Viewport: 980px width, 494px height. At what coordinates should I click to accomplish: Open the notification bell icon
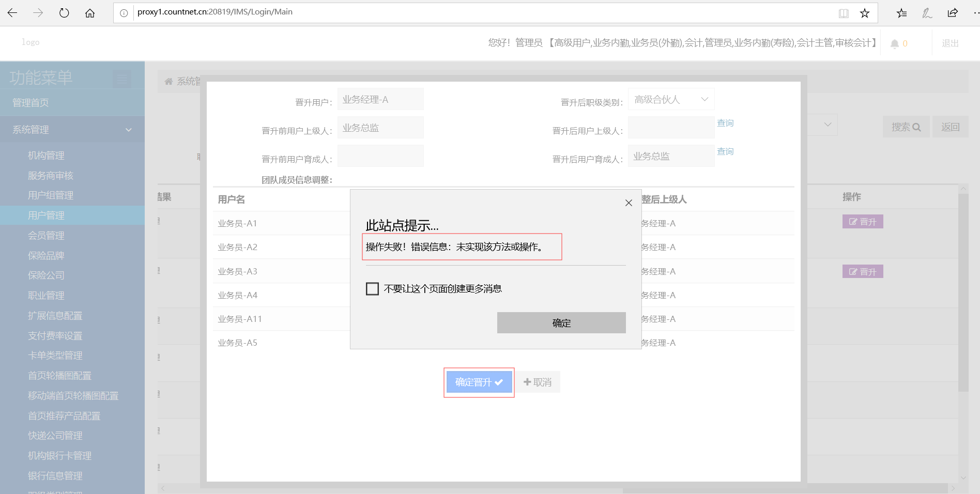[x=895, y=44]
